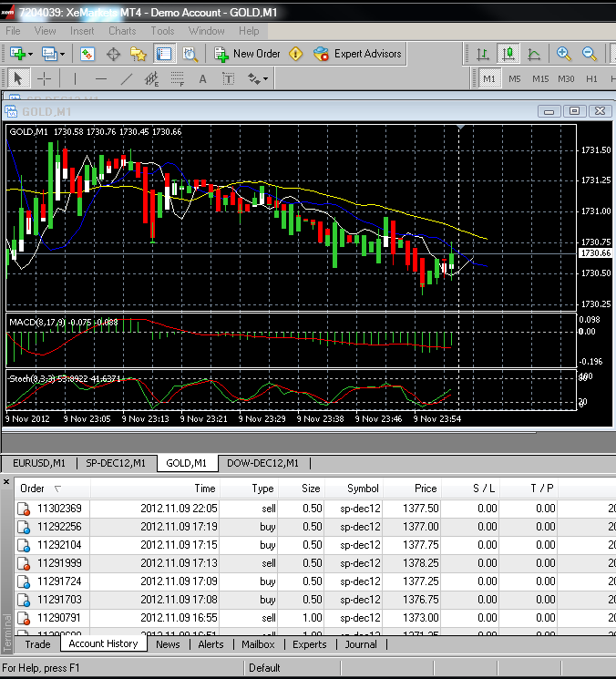Toggle the Terminal window icon
Viewport: 616px width, 679px height.
164,54
